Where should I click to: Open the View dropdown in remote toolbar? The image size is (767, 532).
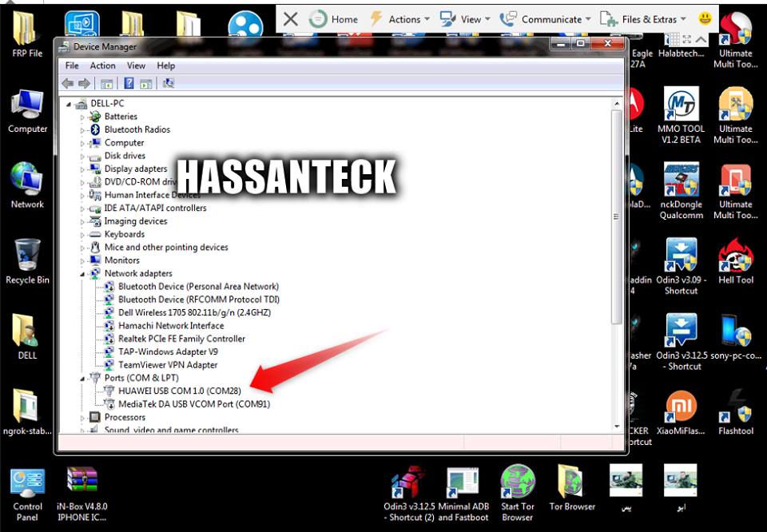click(x=465, y=19)
